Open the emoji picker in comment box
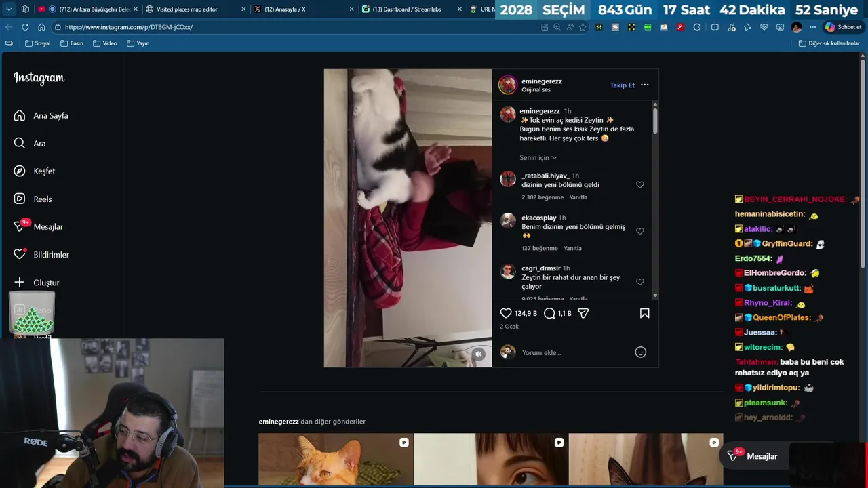This screenshot has width=868, height=488. (x=640, y=352)
